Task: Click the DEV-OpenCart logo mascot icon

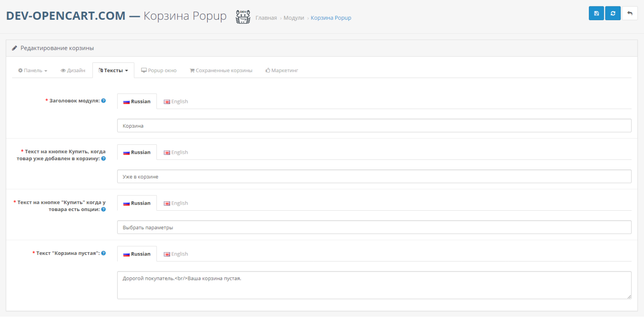Action: point(243,17)
